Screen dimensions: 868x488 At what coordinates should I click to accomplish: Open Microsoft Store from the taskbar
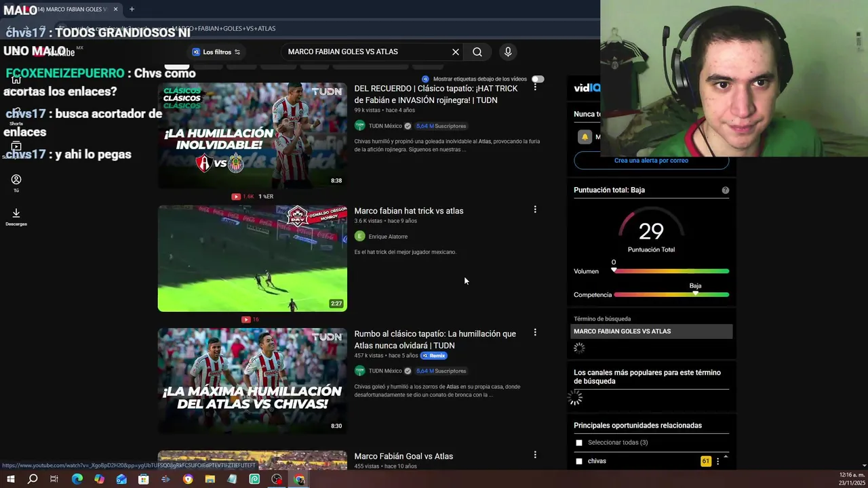coord(143,479)
